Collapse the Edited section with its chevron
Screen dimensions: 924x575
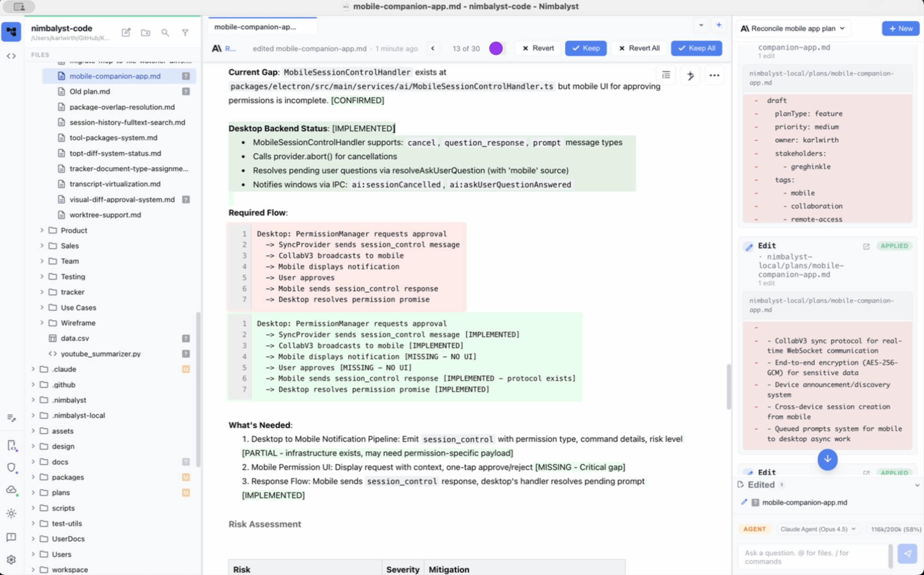pyautogui.click(x=917, y=485)
